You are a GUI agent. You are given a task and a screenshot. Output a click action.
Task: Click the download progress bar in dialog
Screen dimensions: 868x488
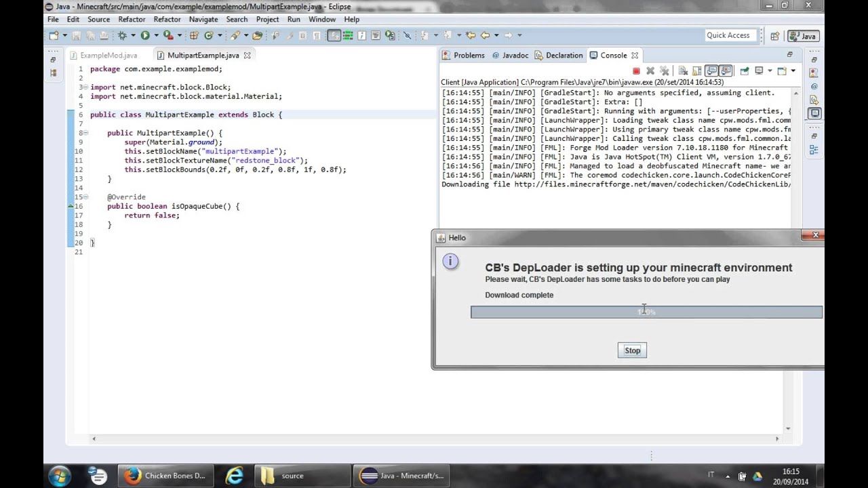pos(647,312)
